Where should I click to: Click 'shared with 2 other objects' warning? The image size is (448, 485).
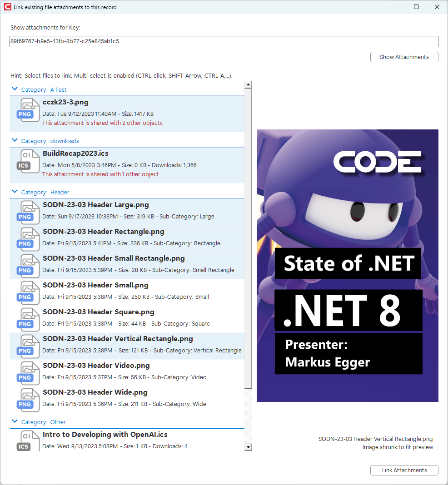click(x=102, y=123)
